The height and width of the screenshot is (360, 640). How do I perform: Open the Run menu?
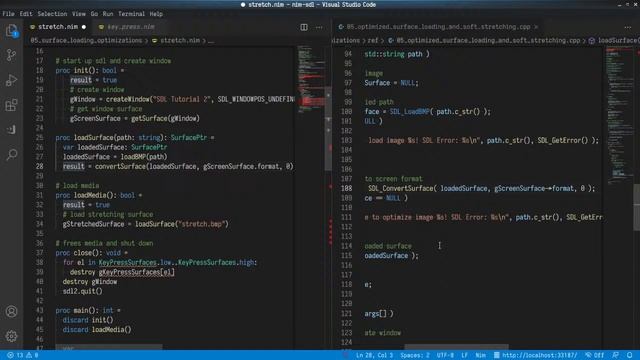(108, 14)
